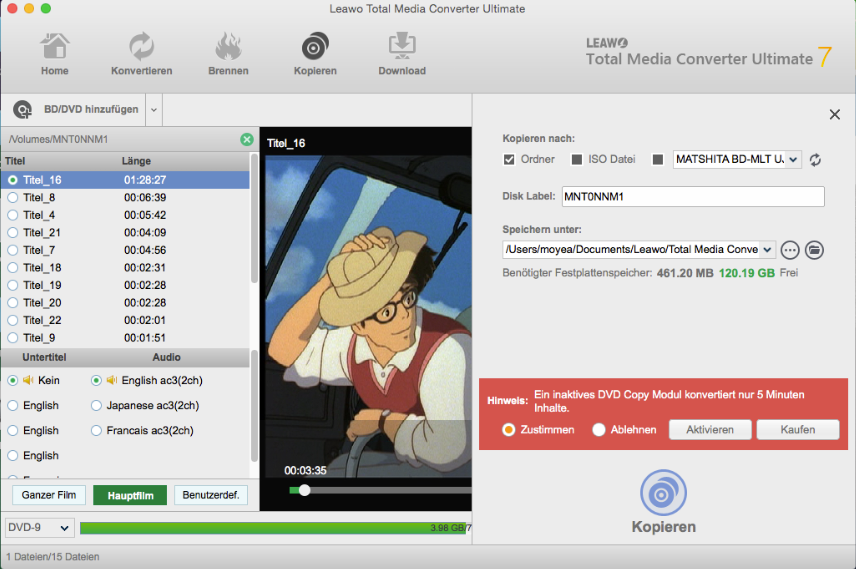Switch to Benutzerdef. mode
Image resolution: width=856 pixels, height=569 pixels.
(211, 495)
